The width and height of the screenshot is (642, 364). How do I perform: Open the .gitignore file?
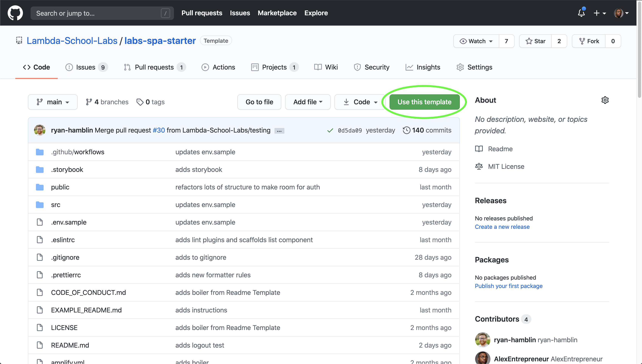pos(65,257)
